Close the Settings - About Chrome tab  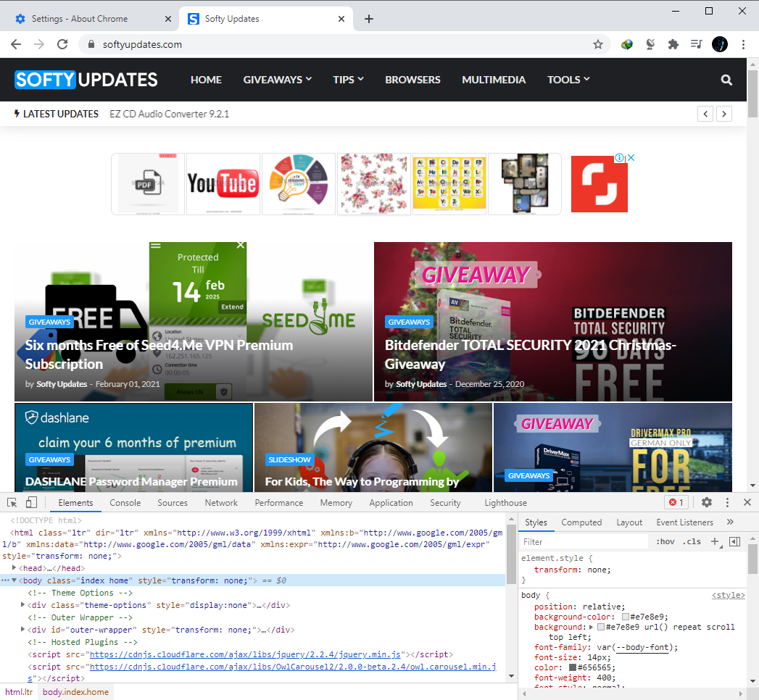tap(168, 19)
